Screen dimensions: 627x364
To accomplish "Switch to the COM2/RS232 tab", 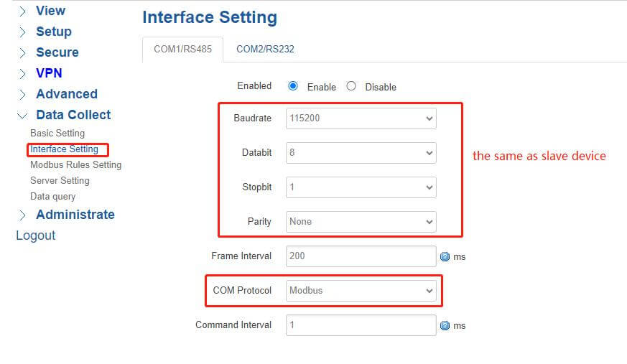I will pos(265,50).
